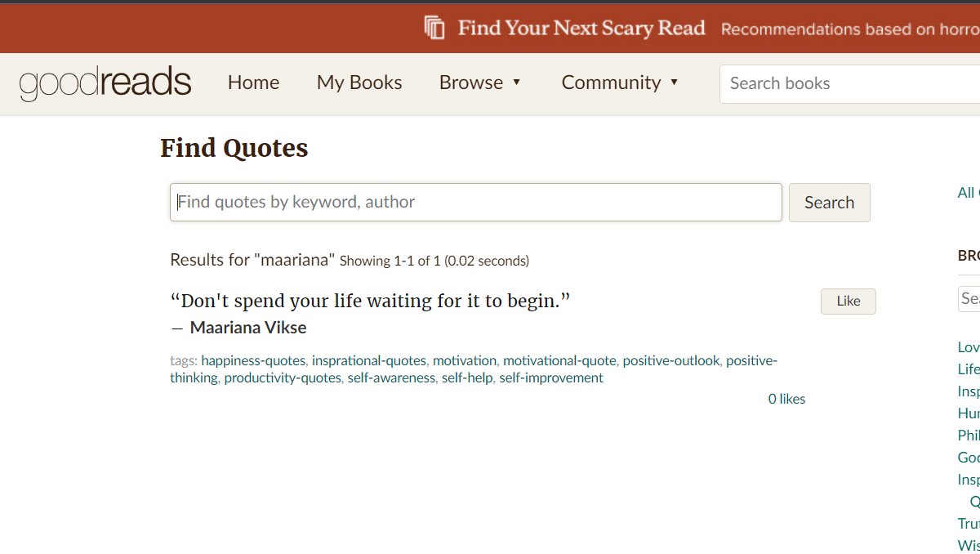The image size is (980, 554).
Task: Open the Maariana Vikse author link
Action: click(x=248, y=328)
